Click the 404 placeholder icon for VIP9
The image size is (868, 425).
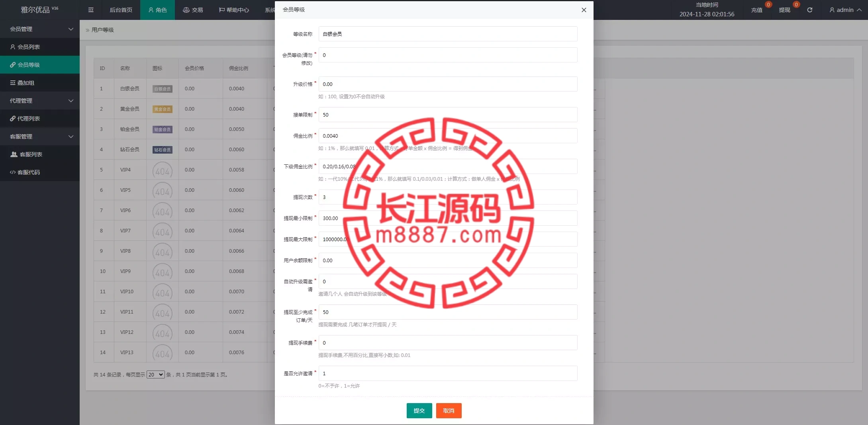pos(163,271)
